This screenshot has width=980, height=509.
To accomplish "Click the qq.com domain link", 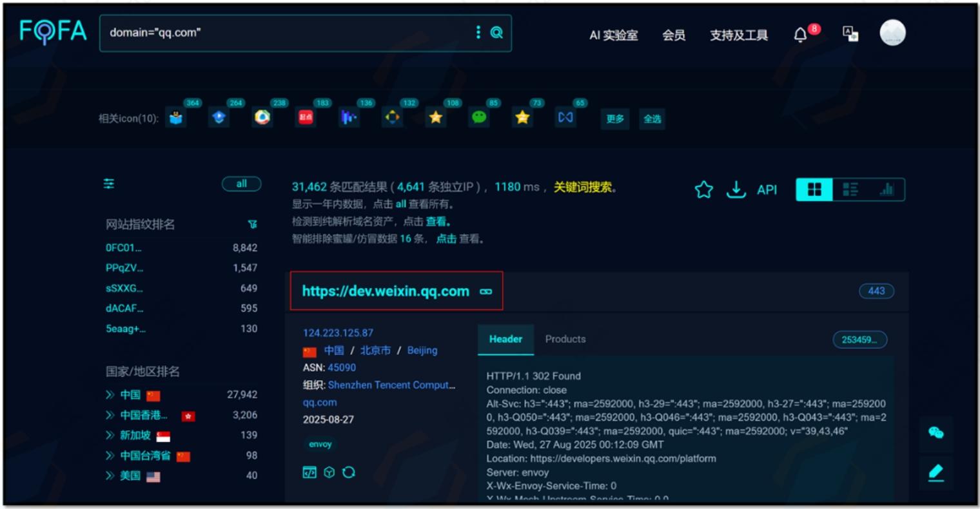I will coord(320,403).
